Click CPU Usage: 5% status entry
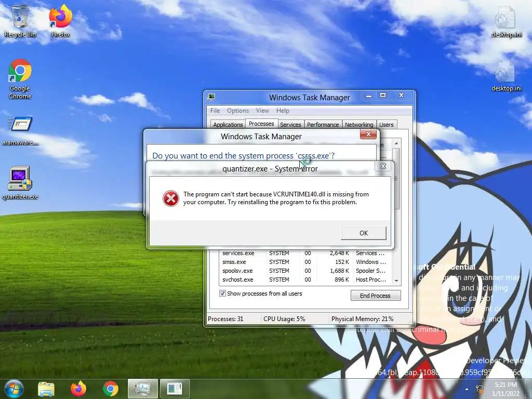 tap(284, 319)
